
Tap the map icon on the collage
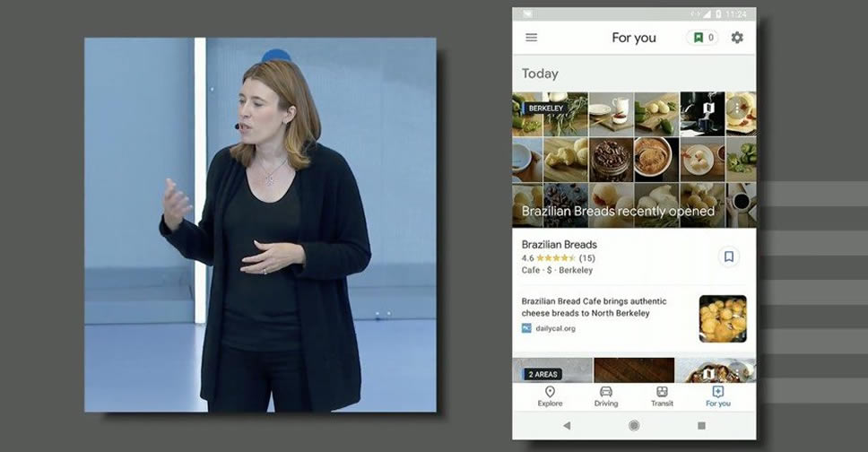[x=708, y=108]
